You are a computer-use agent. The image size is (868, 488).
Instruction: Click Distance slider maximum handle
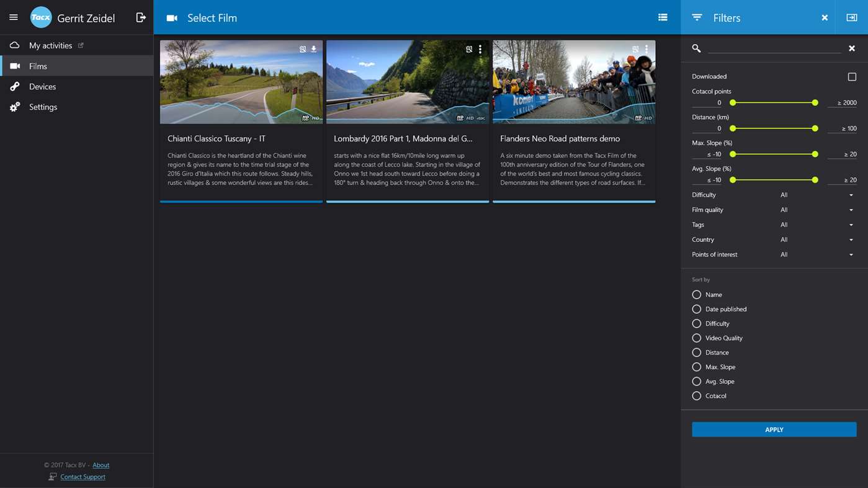click(815, 128)
